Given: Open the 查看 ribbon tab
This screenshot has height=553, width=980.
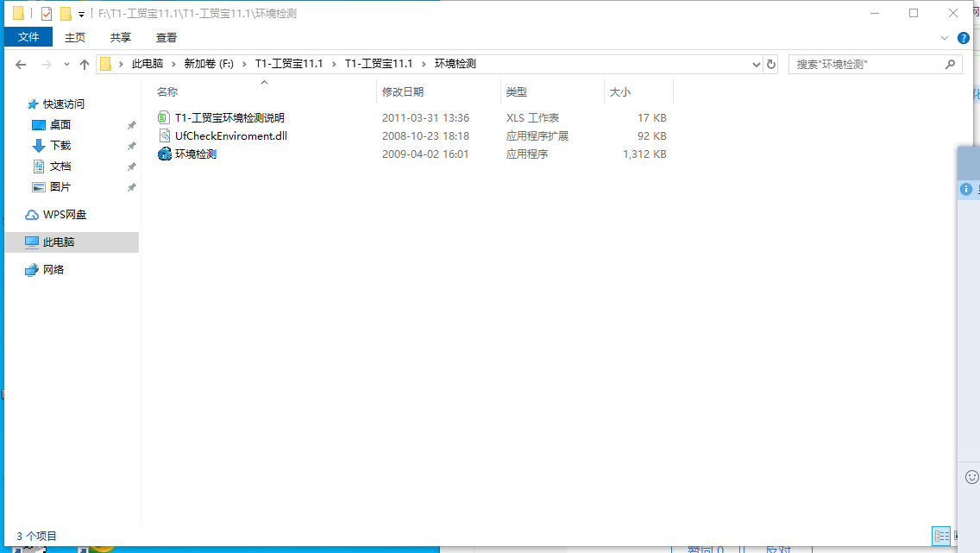Looking at the screenshot, I should click(x=166, y=37).
